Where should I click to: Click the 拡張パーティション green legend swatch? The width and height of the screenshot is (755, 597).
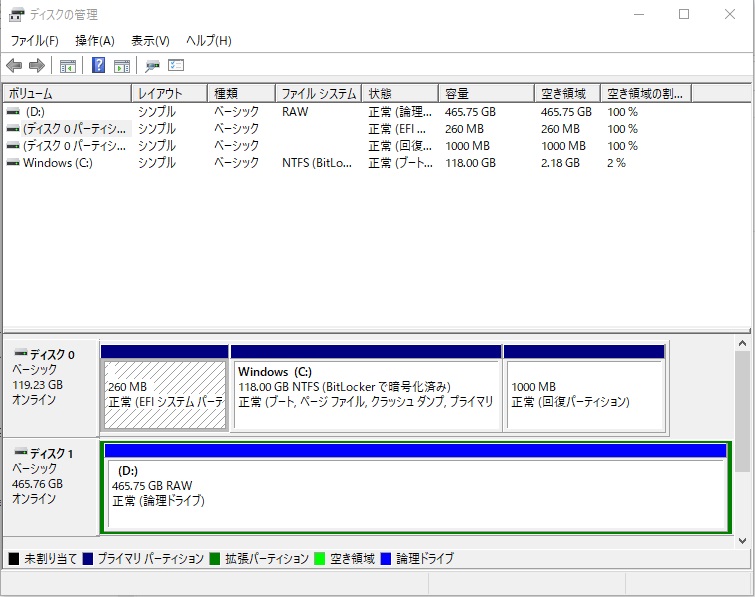click(216, 559)
